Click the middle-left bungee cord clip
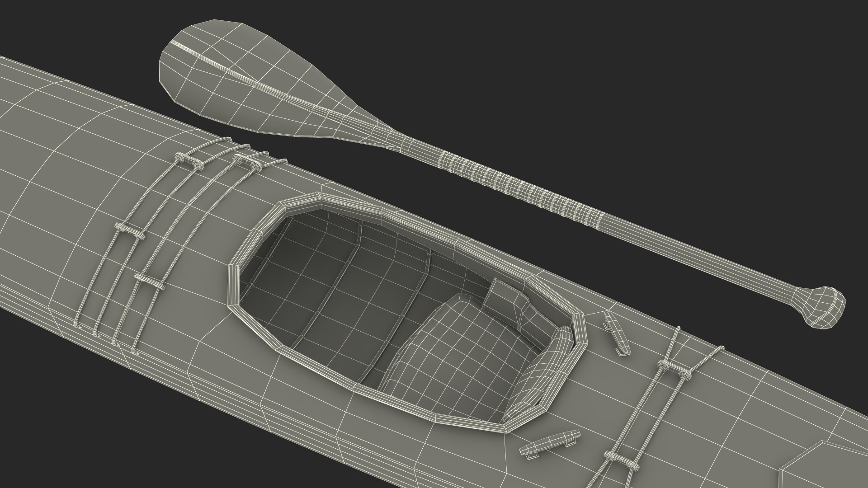This screenshot has width=868, height=488. [x=131, y=230]
